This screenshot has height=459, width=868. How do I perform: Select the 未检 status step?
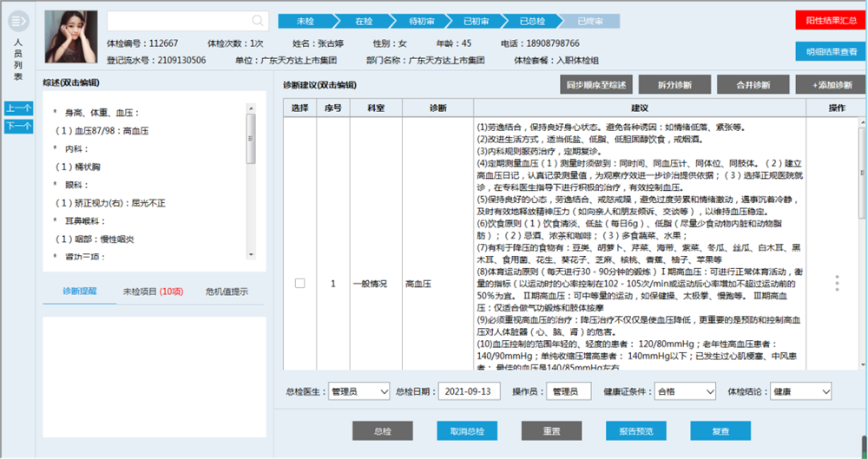(306, 21)
